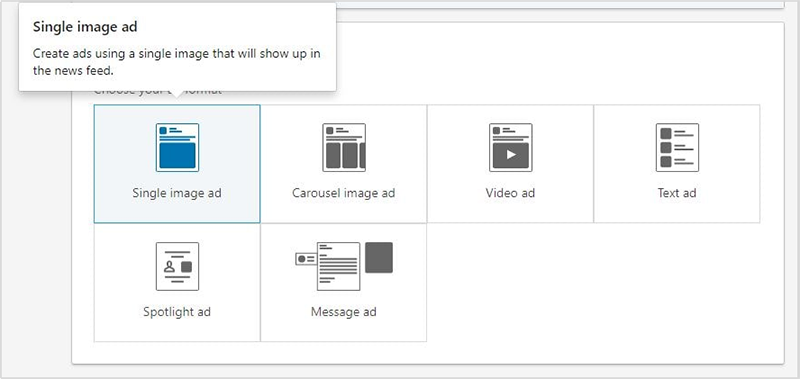The image size is (800, 379).
Task: Click the 'Message ad' label
Action: pos(344,312)
